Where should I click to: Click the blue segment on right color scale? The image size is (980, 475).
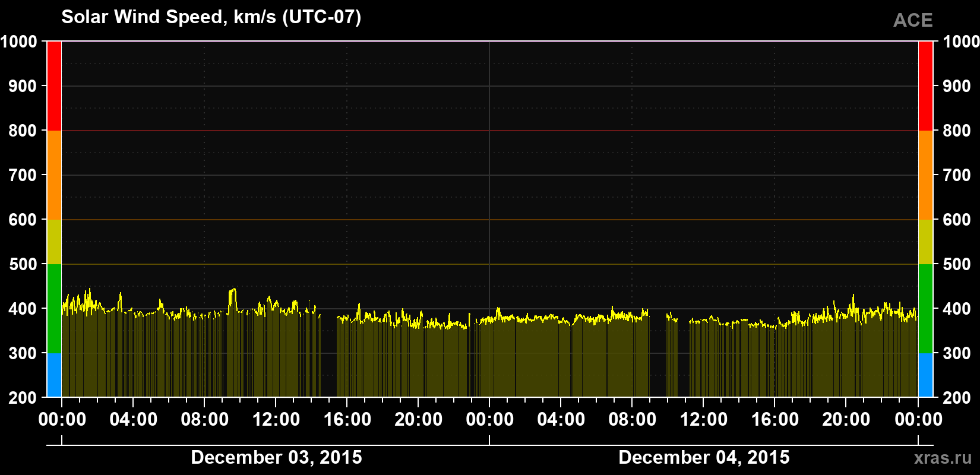925,375
